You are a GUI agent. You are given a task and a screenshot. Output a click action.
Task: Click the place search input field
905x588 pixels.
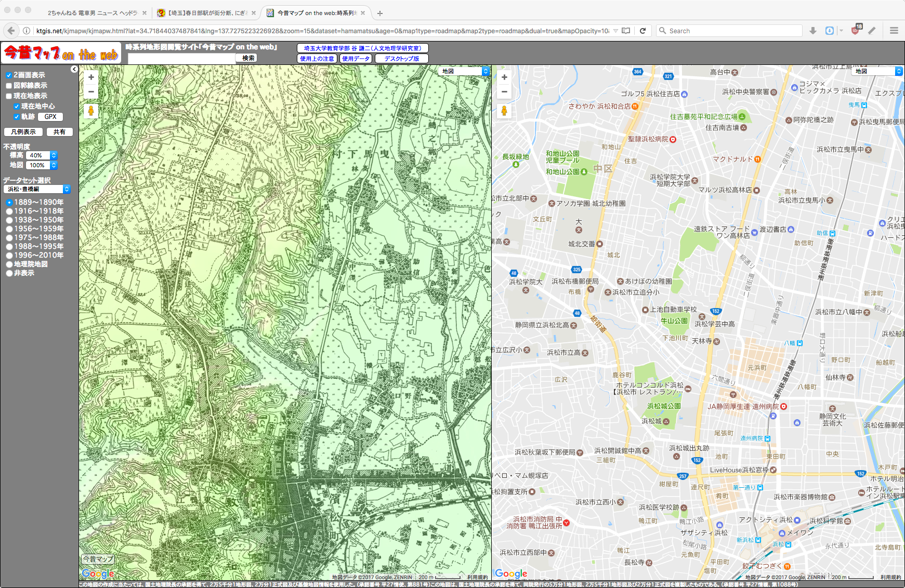(181, 58)
